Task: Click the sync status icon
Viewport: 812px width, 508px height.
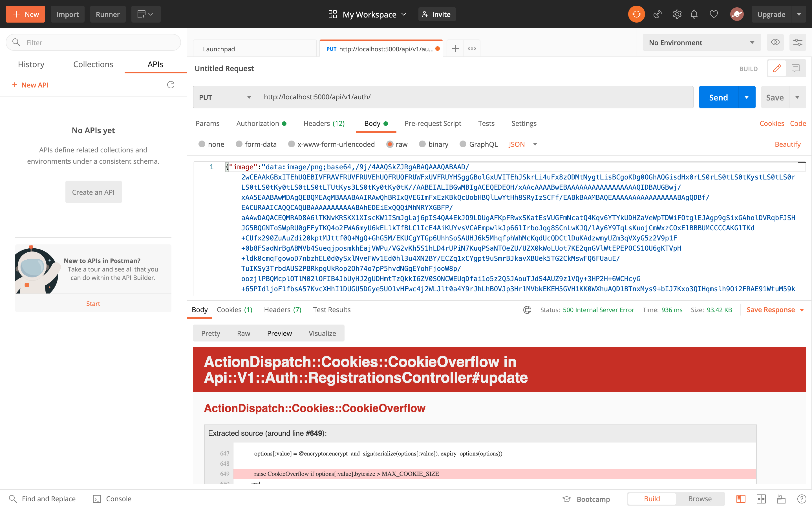Action: click(x=636, y=14)
